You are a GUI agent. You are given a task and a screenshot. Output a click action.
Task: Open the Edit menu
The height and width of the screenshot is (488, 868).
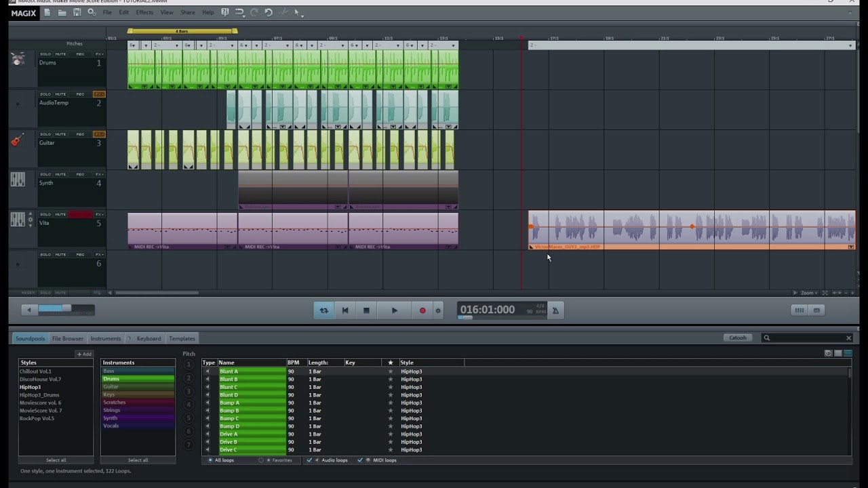pos(124,12)
